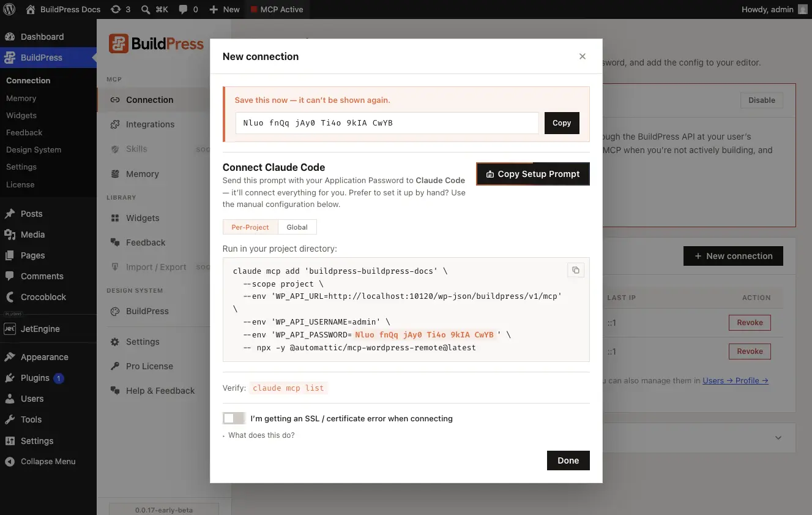This screenshot has width=812, height=515.
Task: Expand the collapsed section chevron behind dialog
Action: click(x=778, y=438)
